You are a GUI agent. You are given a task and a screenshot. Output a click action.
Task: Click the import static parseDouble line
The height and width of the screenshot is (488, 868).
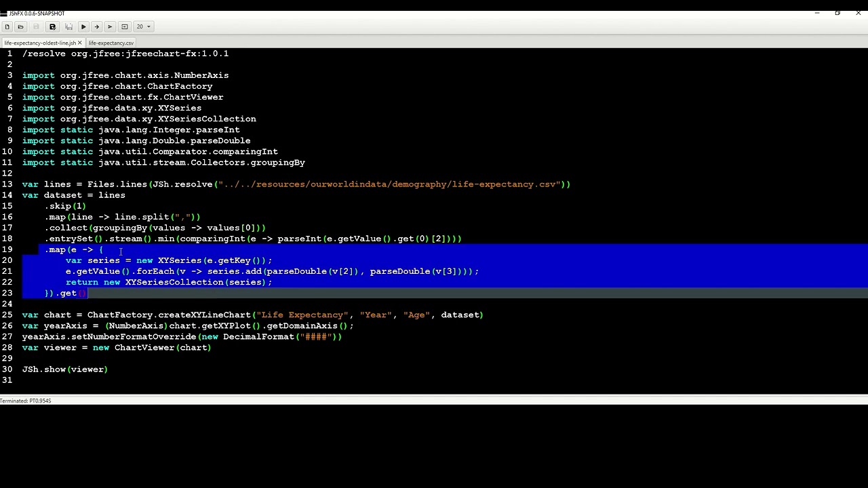tap(136, 140)
